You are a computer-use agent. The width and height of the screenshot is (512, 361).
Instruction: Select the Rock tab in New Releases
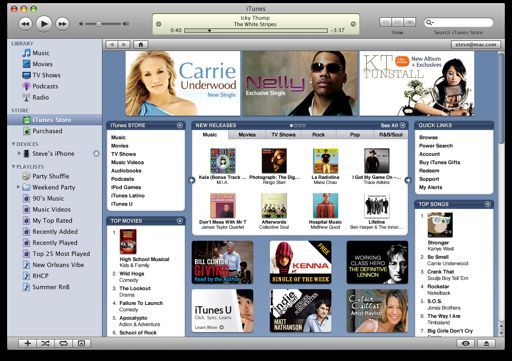tap(318, 135)
